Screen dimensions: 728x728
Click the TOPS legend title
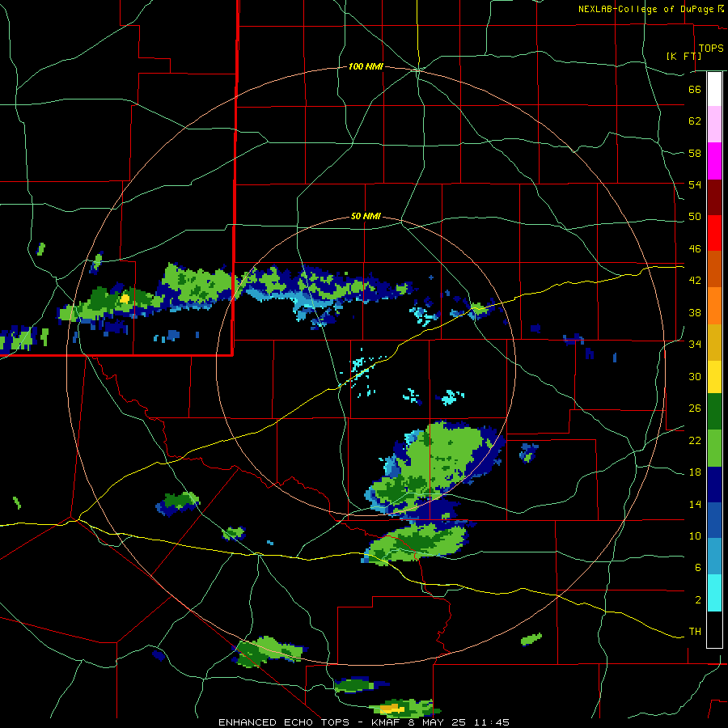pyautogui.click(x=711, y=48)
